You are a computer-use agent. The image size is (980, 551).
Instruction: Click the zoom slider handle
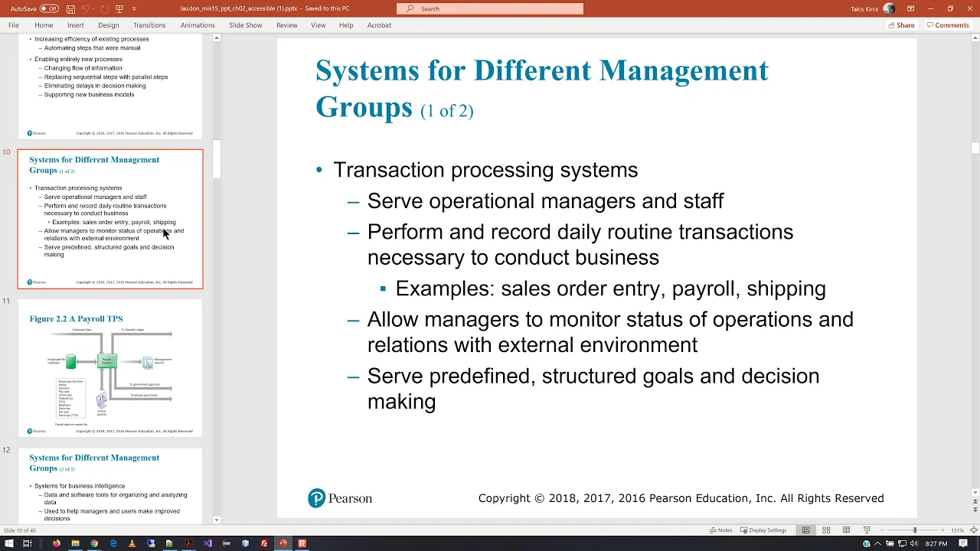coord(914,530)
